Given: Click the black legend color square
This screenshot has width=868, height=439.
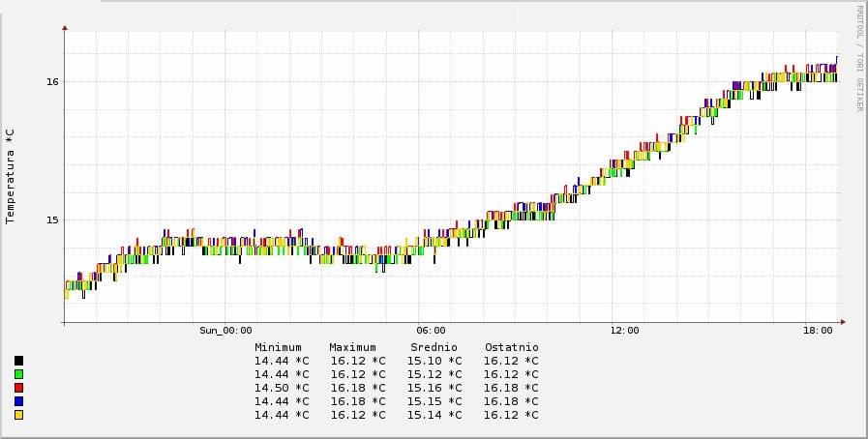Looking at the screenshot, I should [18, 361].
